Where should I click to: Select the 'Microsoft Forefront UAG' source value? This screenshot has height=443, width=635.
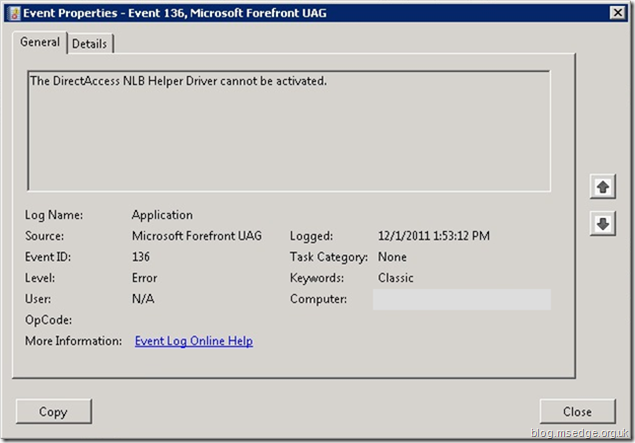tap(197, 236)
